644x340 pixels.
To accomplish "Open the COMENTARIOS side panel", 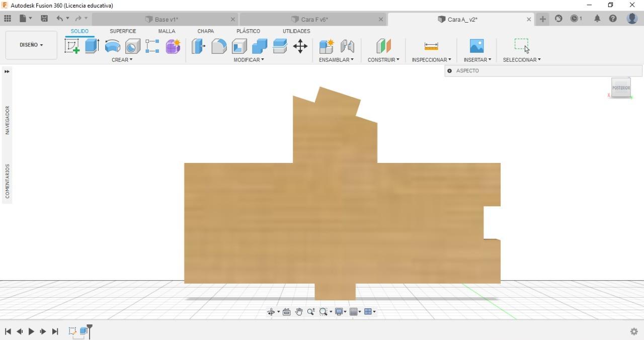I will point(7,181).
